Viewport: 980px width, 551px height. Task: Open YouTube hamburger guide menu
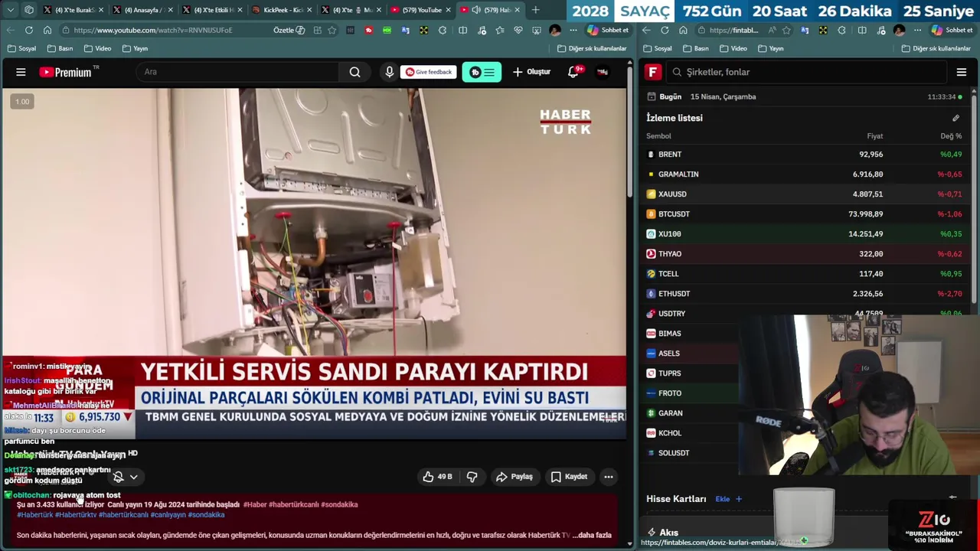pyautogui.click(x=21, y=72)
